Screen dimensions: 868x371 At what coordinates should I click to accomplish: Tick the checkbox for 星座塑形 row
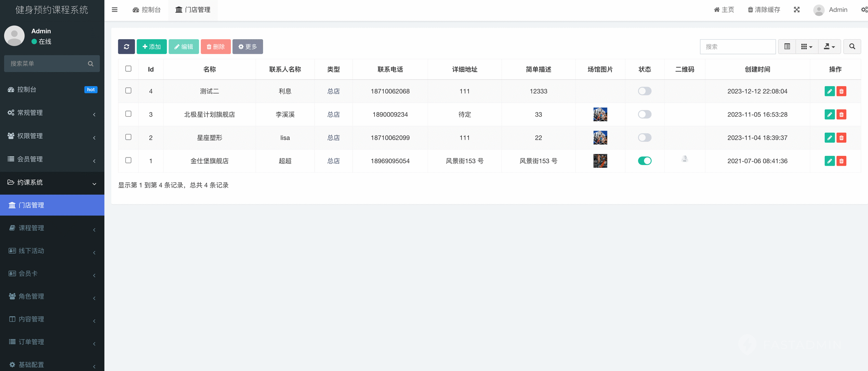coord(128,137)
